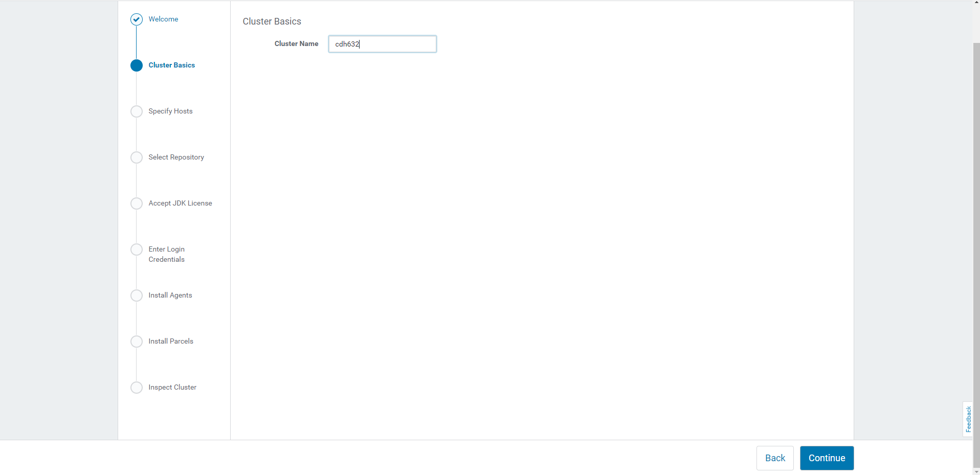Click the Cluster Name field label

(296, 43)
